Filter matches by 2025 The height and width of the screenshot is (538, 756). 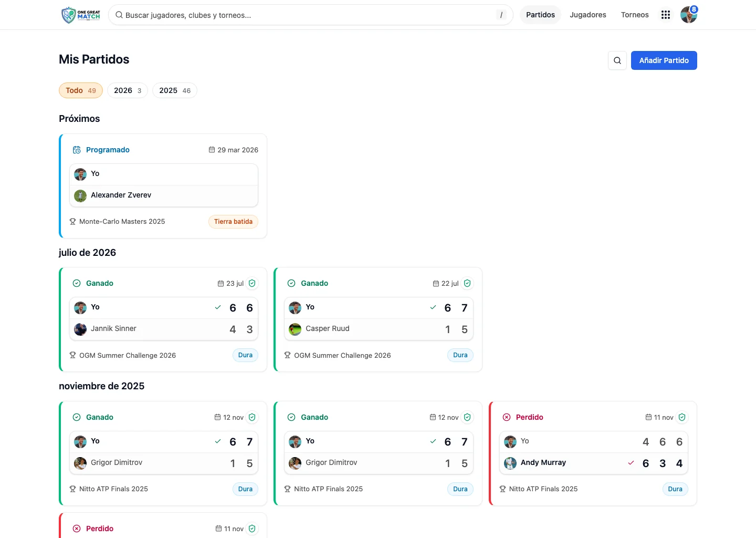175,90
